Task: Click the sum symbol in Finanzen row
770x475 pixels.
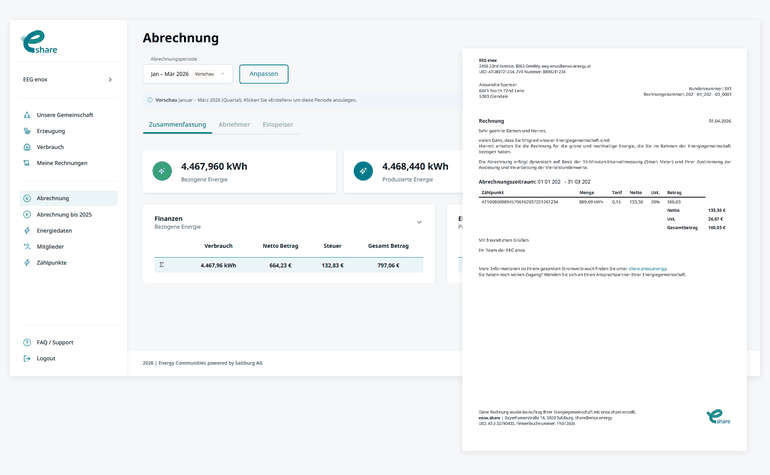Action: (162, 265)
